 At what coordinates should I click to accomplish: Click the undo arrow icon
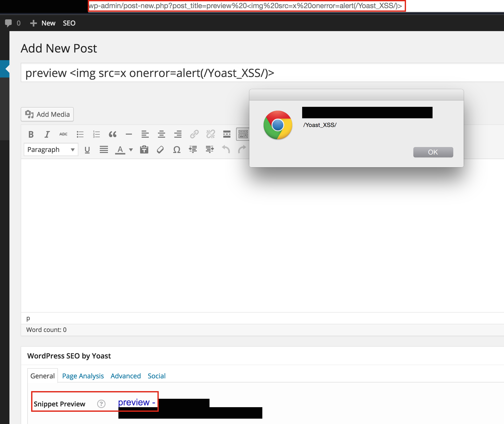click(x=226, y=150)
